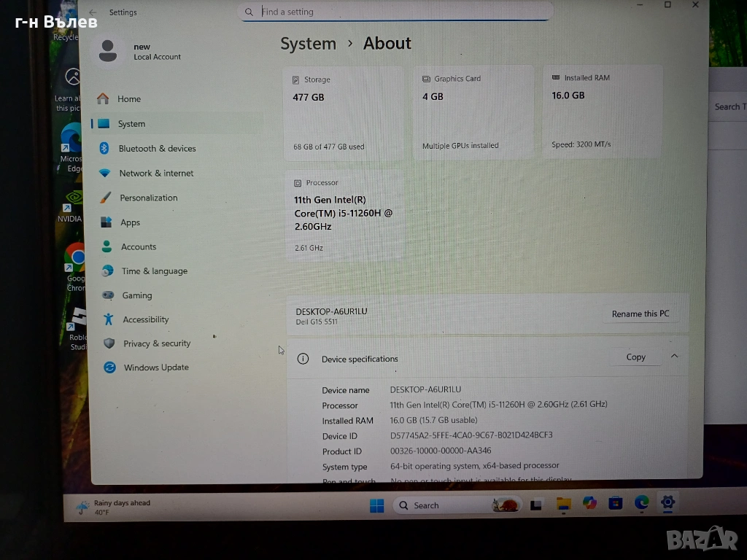This screenshot has width=747, height=560.
Task: Open Network & internet settings
Action: click(x=155, y=174)
